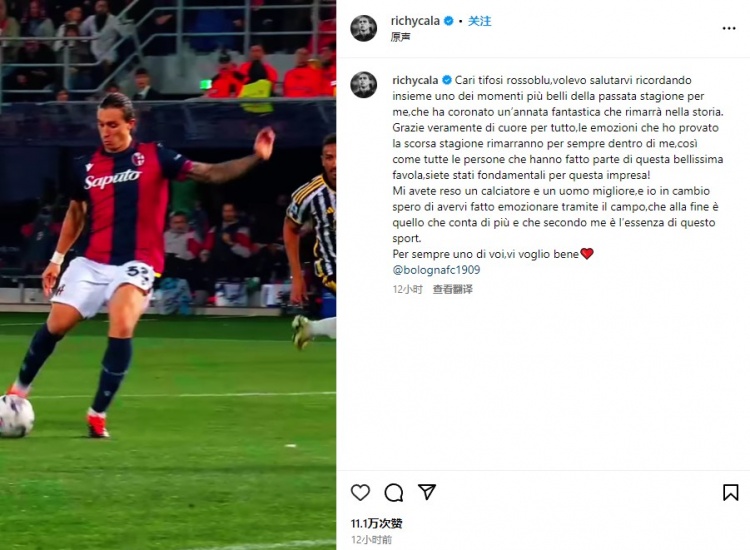Viewport: 750px width, 550px height.
Task: Click richycala avatar beside the caption
Action: coord(364,85)
